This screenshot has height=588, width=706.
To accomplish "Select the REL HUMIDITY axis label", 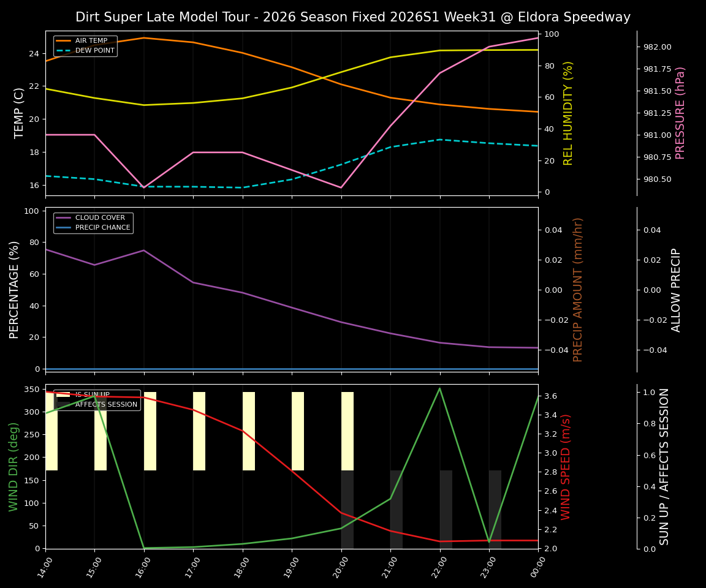I will 567,113.
